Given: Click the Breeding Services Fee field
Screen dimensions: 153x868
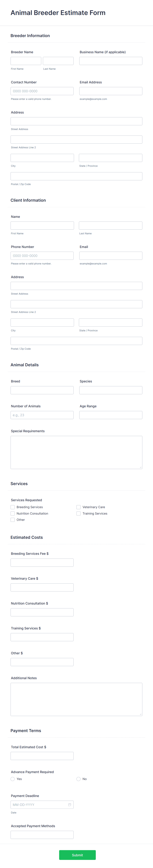Looking at the screenshot, I should coord(42,563).
